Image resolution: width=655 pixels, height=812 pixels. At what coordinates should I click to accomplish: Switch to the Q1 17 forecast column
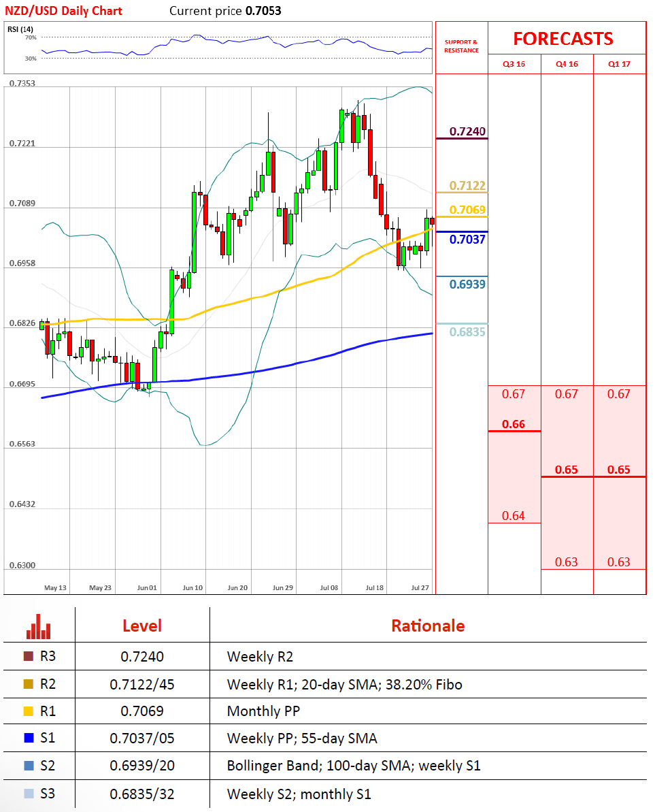[x=619, y=65]
